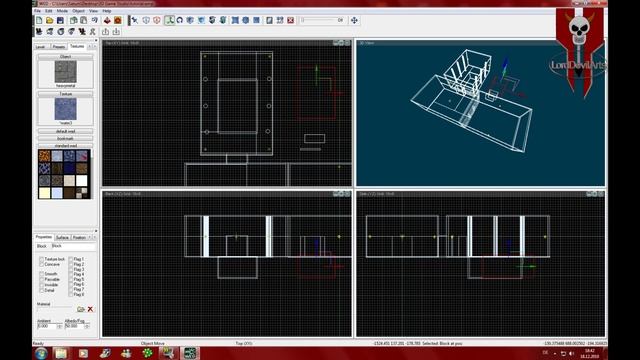
Task: Open the Edit menu
Action: click(x=49, y=11)
